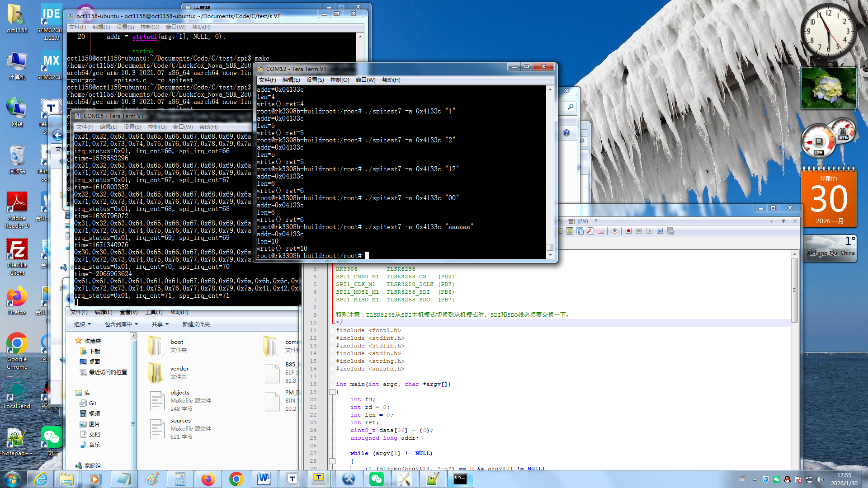Open the 共享 dropdown in Explorer
868x488 pixels.
(160, 324)
